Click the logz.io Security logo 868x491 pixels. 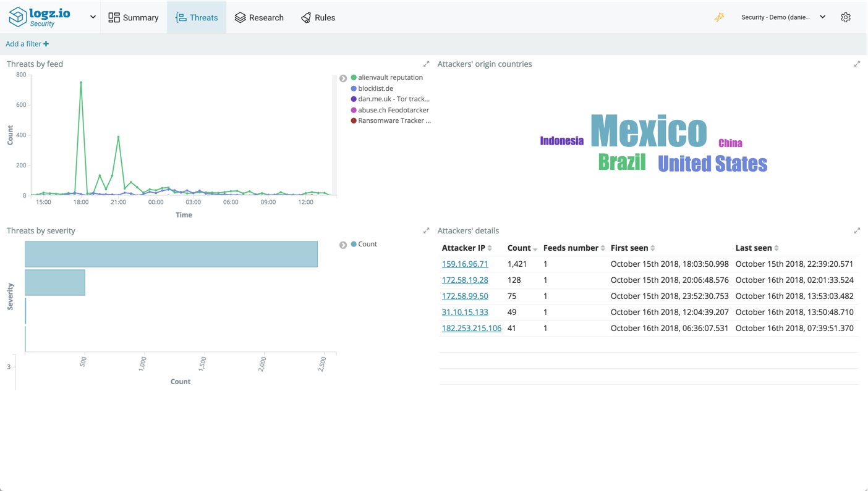pyautogui.click(x=40, y=17)
